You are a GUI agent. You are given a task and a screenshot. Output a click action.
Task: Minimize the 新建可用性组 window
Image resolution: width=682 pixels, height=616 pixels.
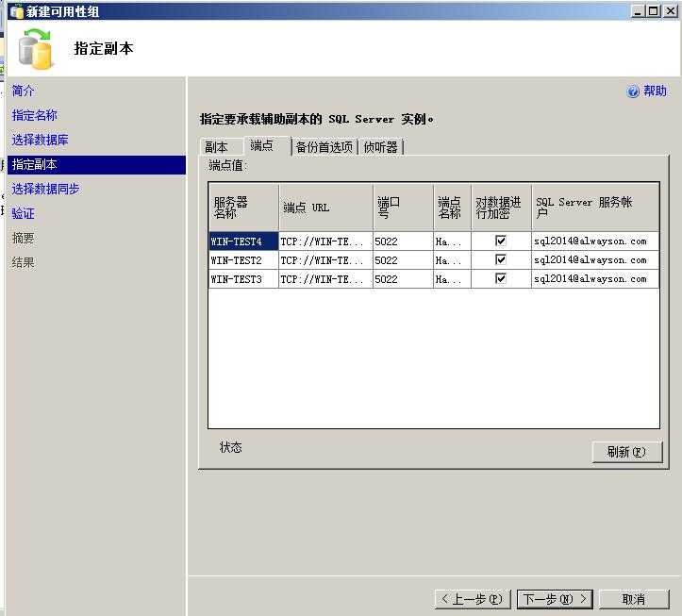[638, 11]
